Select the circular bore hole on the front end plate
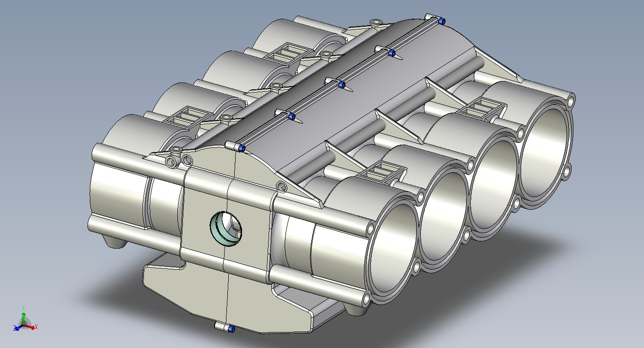Viewport: 644px width, 348px height. [x=226, y=228]
